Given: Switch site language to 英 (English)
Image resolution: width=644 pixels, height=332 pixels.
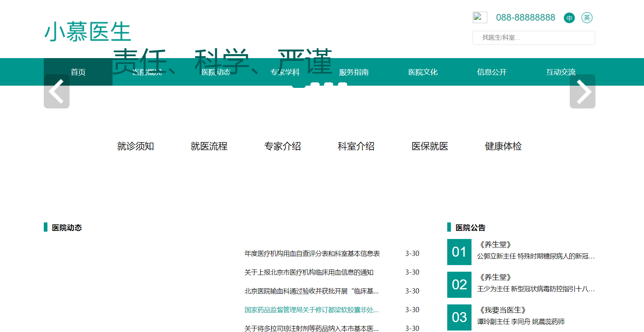Looking at the screenshot, I should click(587, 18).
